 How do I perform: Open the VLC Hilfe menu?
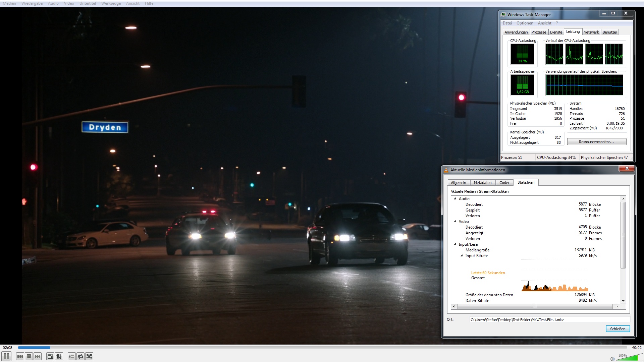click(149, 3)
